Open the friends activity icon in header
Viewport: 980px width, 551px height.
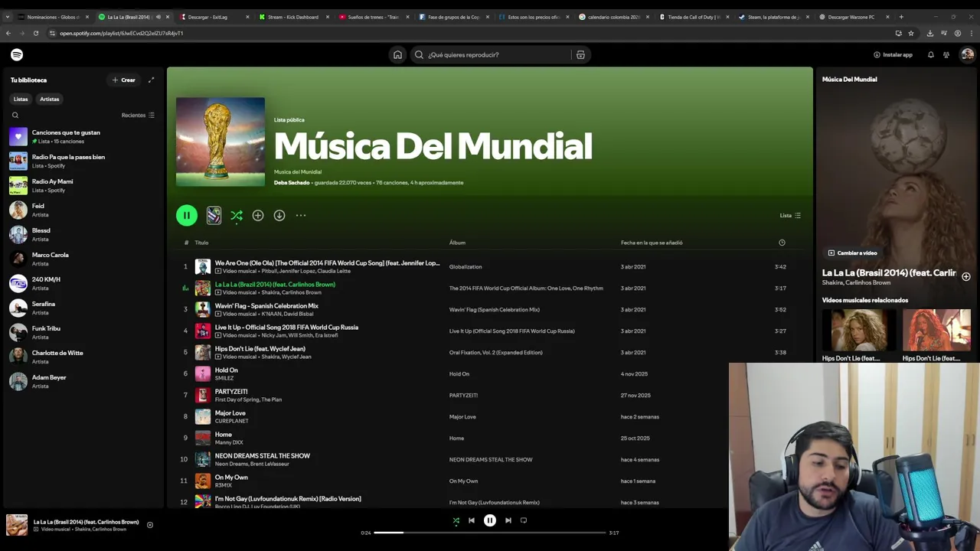pyautogui.click(x=946, y=54)
